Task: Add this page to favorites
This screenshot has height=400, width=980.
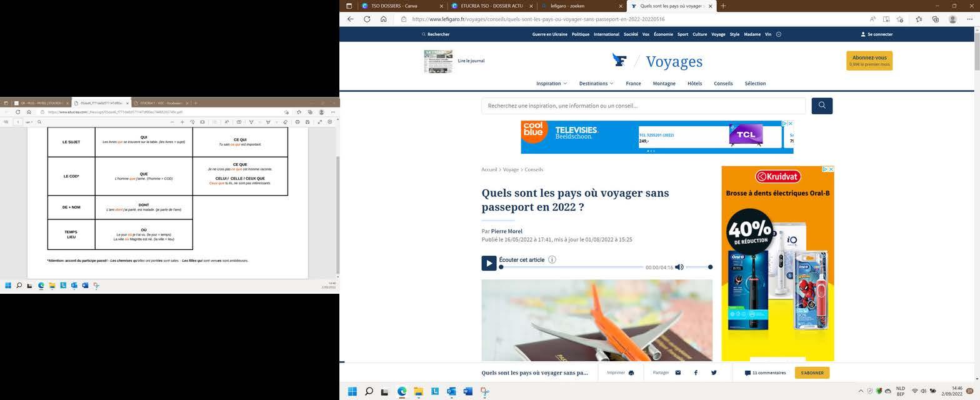Action: pyautogui.click(x=900, y=19)
